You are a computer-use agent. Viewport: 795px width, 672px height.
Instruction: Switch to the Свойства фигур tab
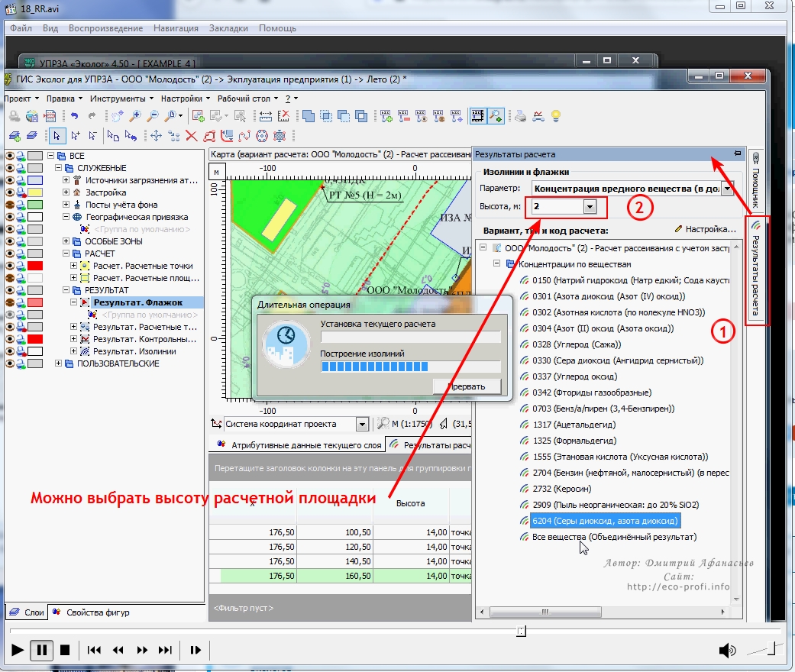pos(97,612)
